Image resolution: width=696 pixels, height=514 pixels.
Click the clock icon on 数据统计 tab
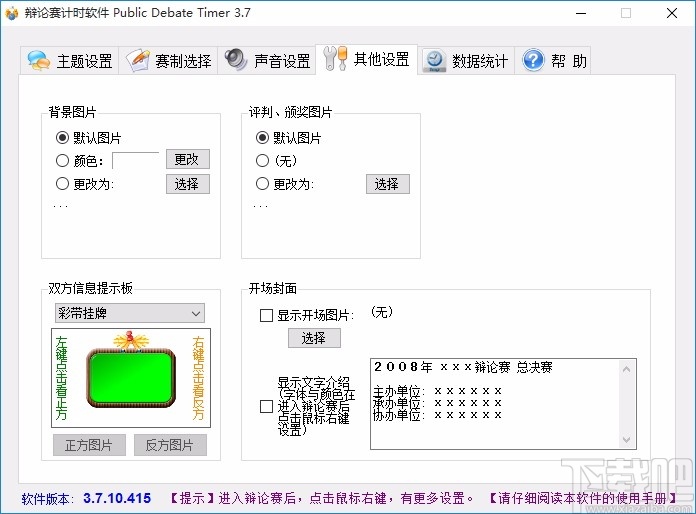pos(435,60)
